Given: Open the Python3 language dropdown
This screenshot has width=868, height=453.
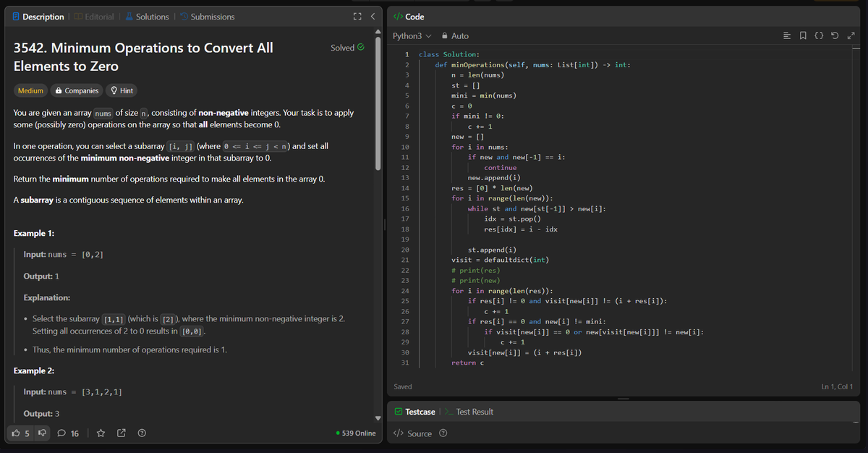Looking at the screenshot, I should [412, 35].
